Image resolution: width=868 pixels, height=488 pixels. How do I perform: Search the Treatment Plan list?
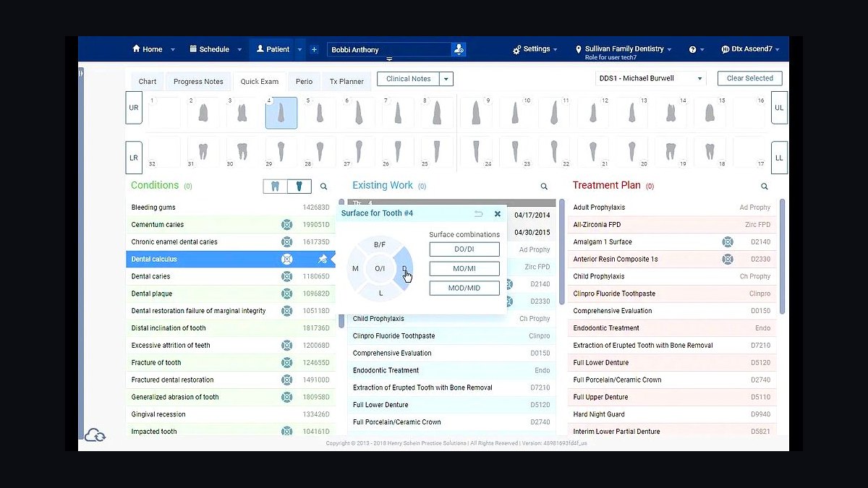point(764,187)
